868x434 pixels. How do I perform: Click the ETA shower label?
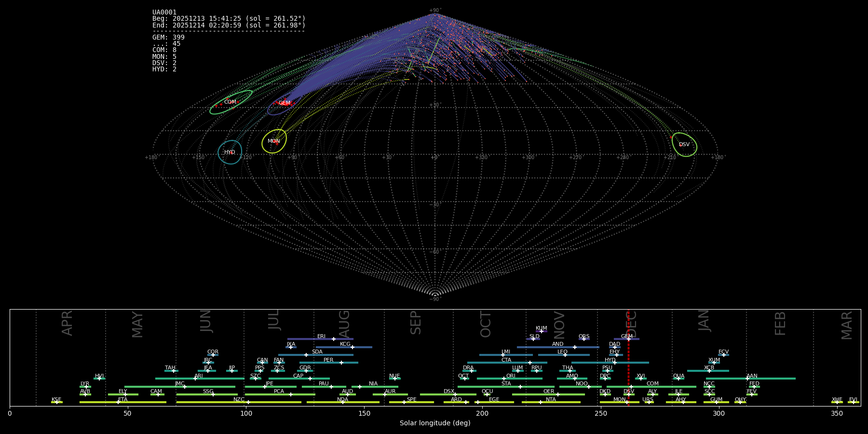tap(123, 399)
